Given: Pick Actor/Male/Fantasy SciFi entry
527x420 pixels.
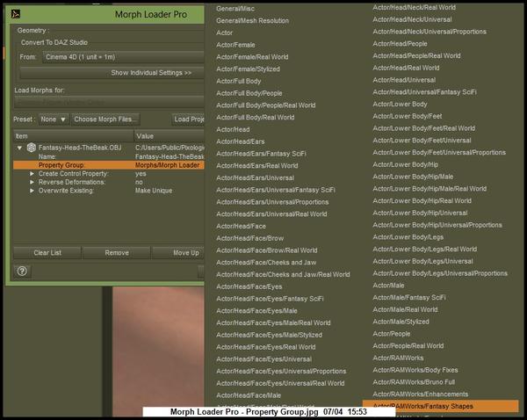Looking at the screenshot, I should click(x=409, y=297).
